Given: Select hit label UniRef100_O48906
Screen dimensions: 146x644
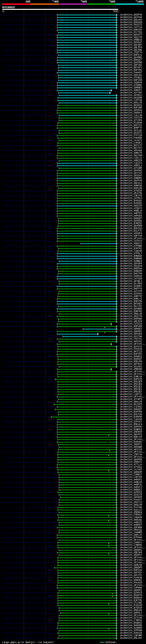Looking at the screenshot, I should 131,276.
